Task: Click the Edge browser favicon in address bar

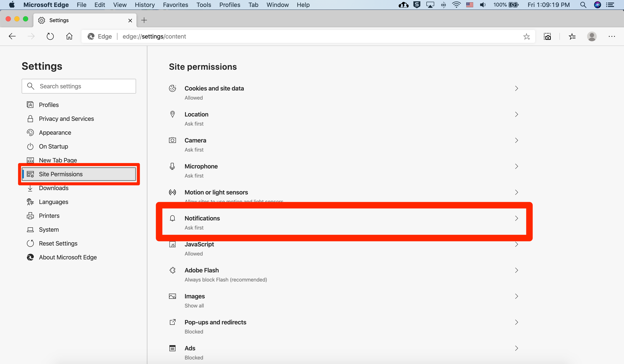Action: tap(91, 36)
